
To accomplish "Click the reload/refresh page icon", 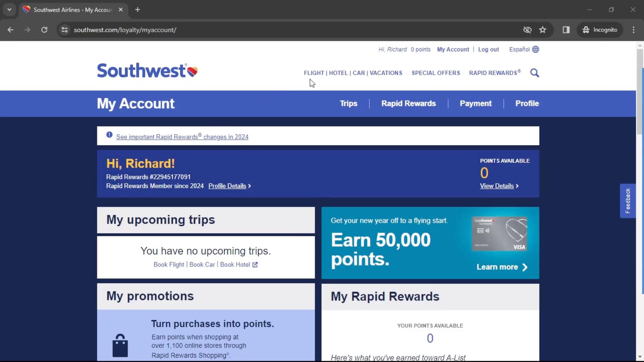I will coord(44,29).
